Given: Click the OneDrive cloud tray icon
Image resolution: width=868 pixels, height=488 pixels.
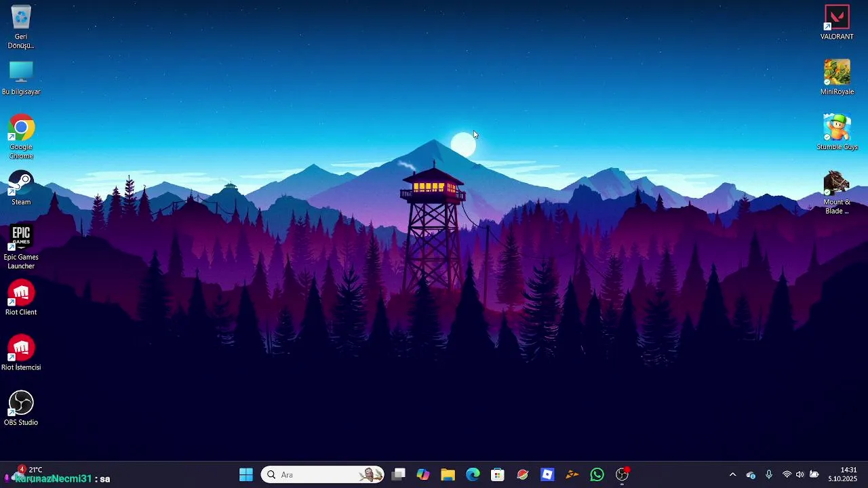Looking at the screenshot, I should coord(751,474).
